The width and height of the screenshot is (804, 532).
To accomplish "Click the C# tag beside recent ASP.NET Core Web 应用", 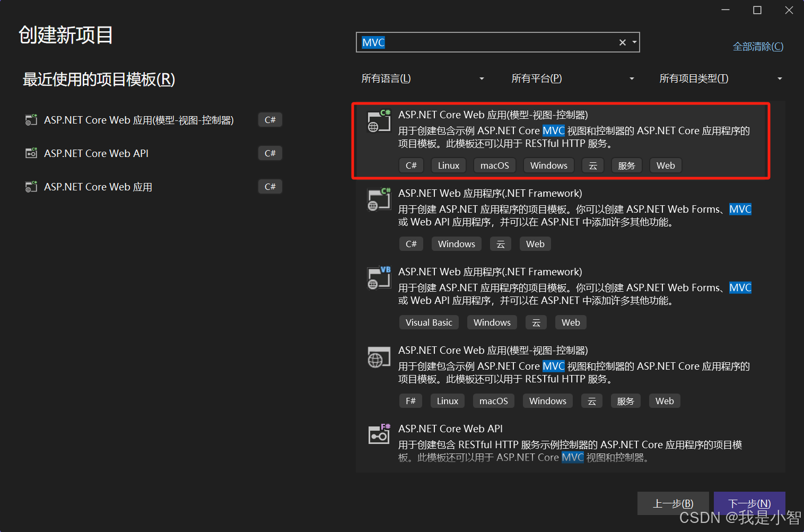I will [270, 187].
